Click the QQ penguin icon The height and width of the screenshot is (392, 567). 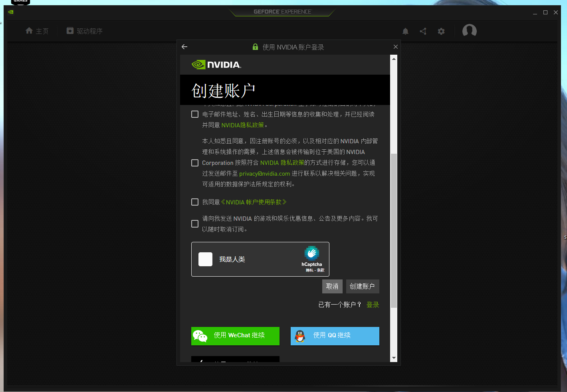click(300, 336)
